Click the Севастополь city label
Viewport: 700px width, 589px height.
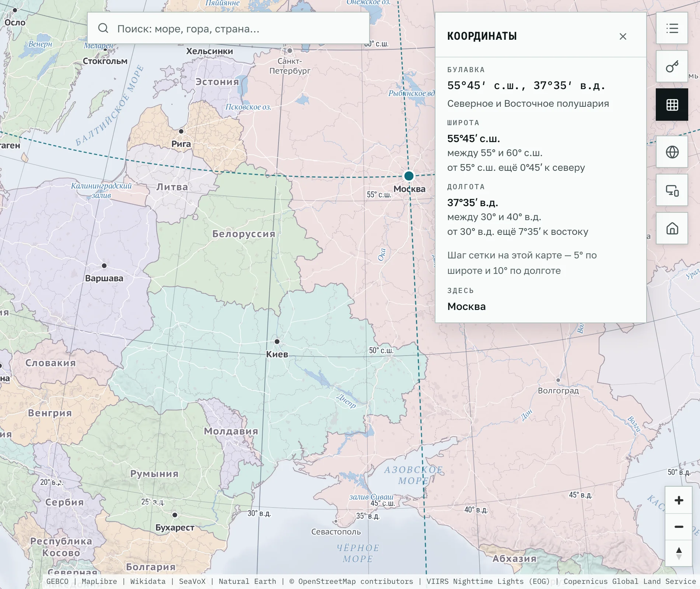336,532
